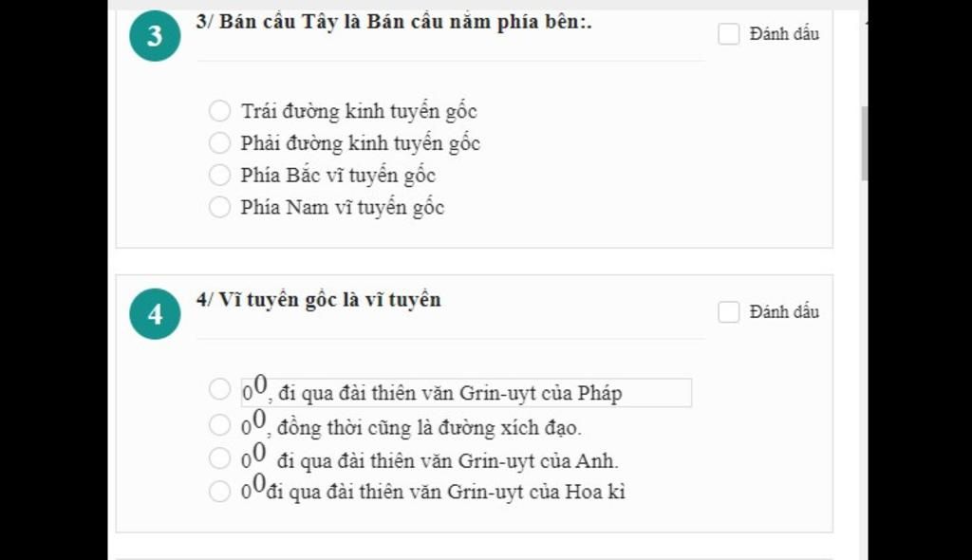Pick radio for "Grin-uyt của Anh" answer
Screen dimensions: 972x560
tap(219, 459)
